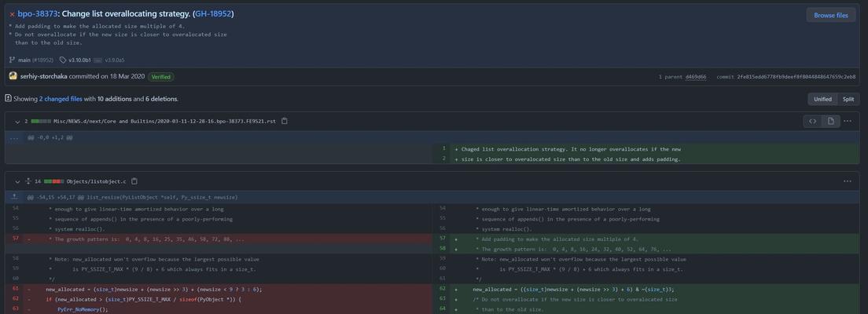Open more options for the .rst file
This screenshot has height=314, width=868.
(848, 121)
